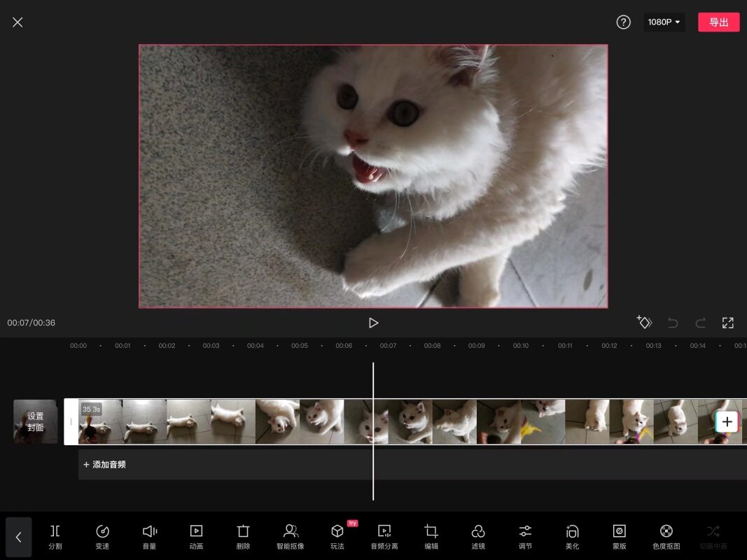Screen dimensions: 747x560
Task: Click 添加音频 to add audio
Action: (x=105, y=465)
